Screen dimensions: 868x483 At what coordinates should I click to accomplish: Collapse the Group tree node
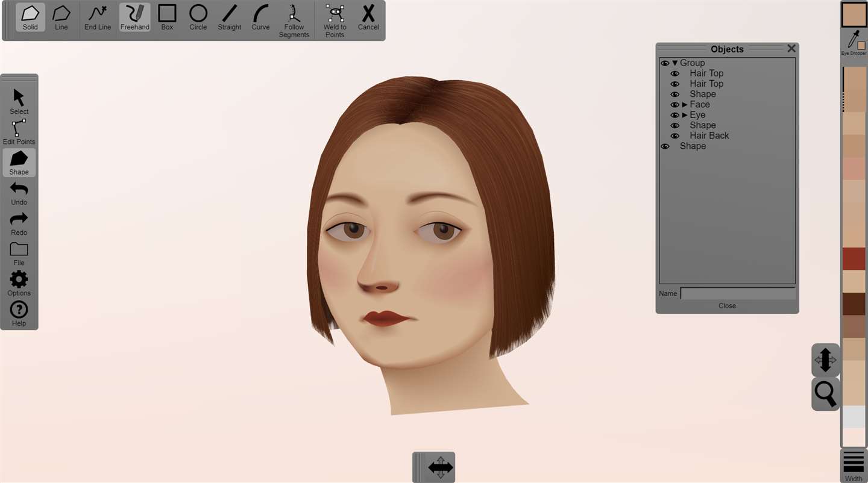(x=675, y=63)
